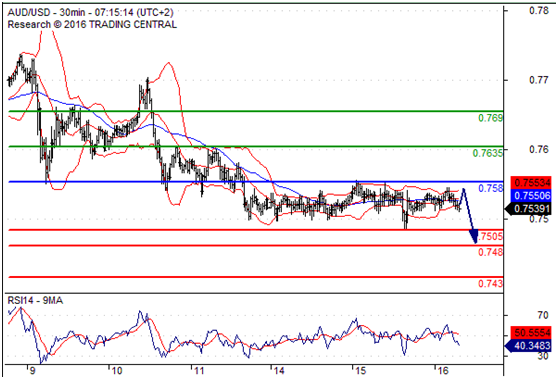Click the black 0.75391 current price tag
The height and width of the screenshot is (379, 558).
tap(528, 209)
